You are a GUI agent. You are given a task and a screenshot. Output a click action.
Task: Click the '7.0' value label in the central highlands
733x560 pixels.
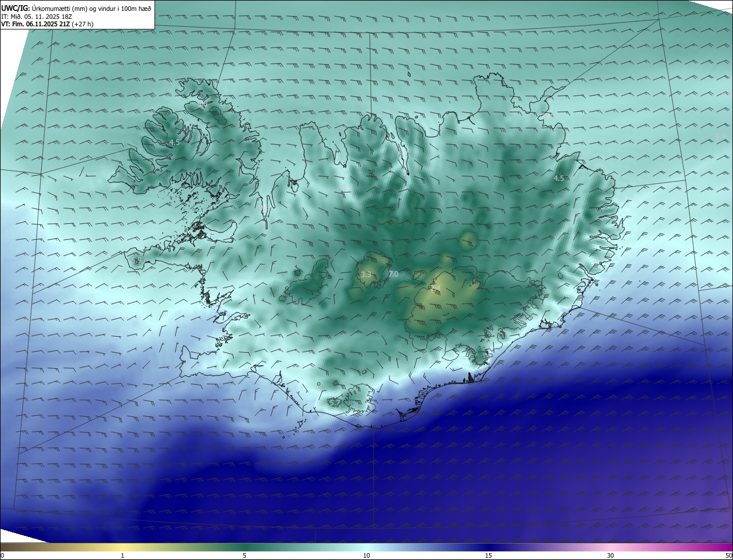click(393, 274)
